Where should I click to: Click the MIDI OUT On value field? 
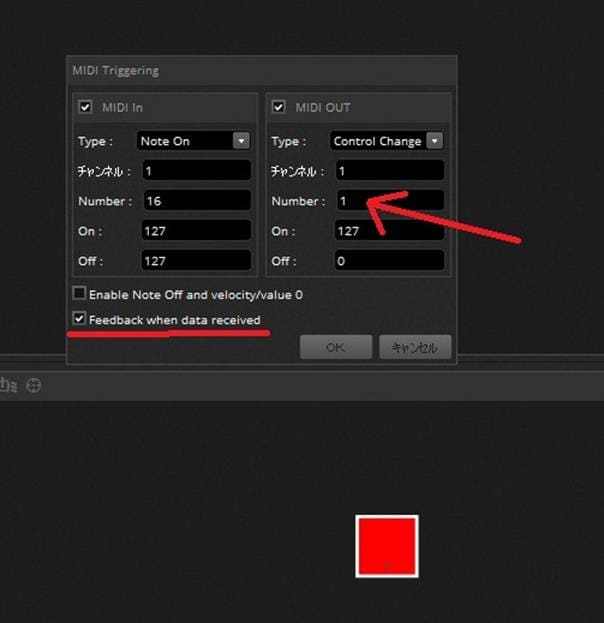(x=388, y=231)
